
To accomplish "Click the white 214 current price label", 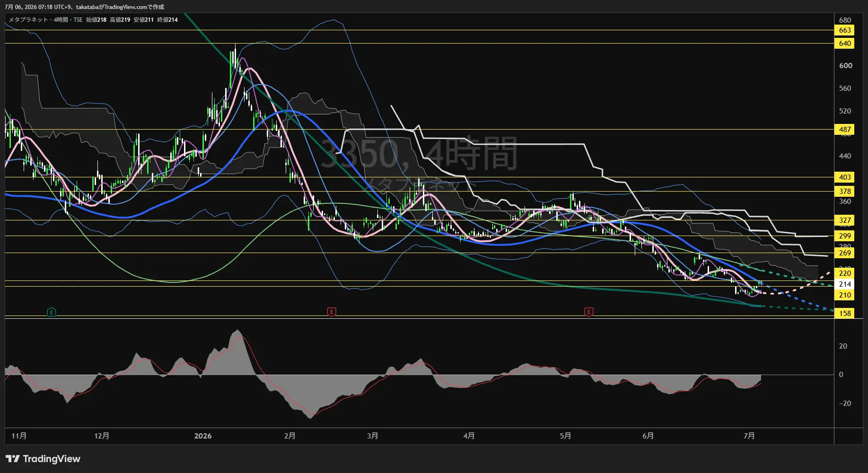I will tap(845, 284).
